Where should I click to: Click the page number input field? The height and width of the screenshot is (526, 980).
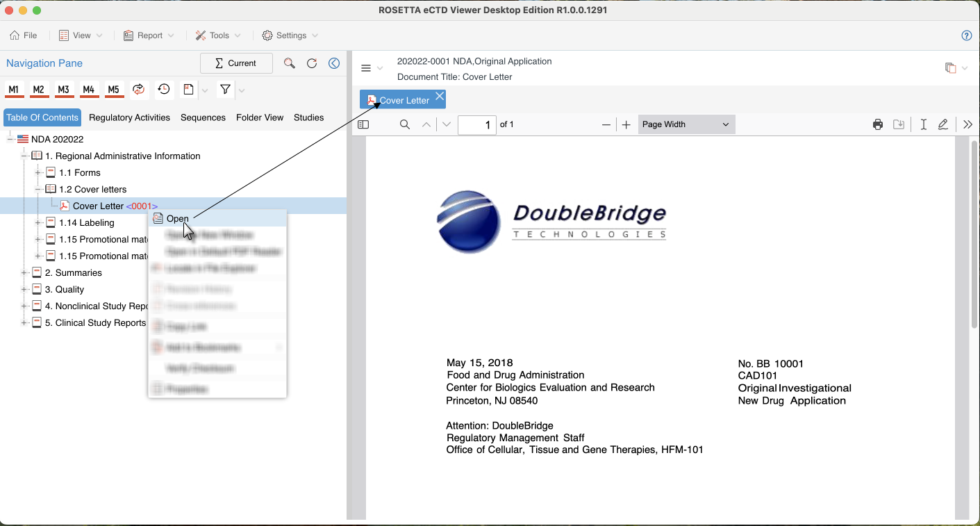[x=477, y=125]
